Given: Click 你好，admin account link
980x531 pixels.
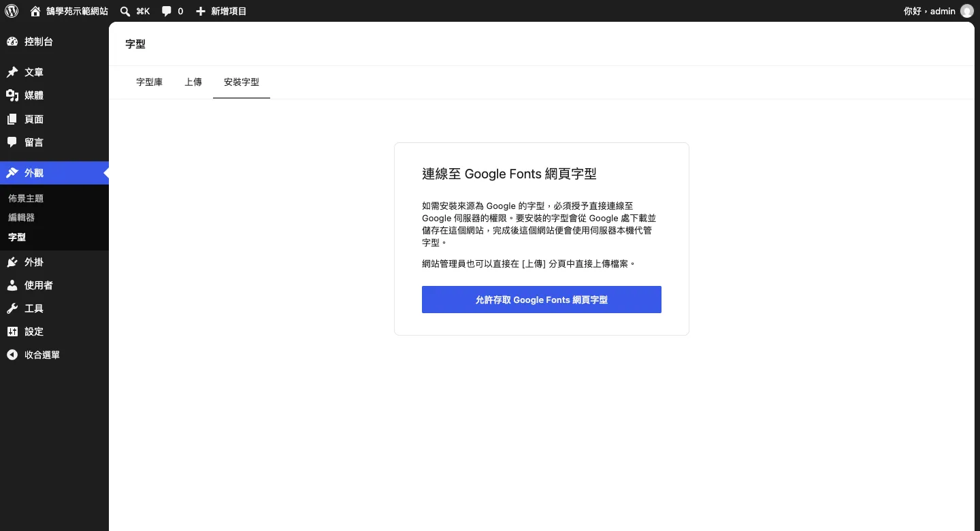Looking at the screenshot, I should tap(930, 11).
